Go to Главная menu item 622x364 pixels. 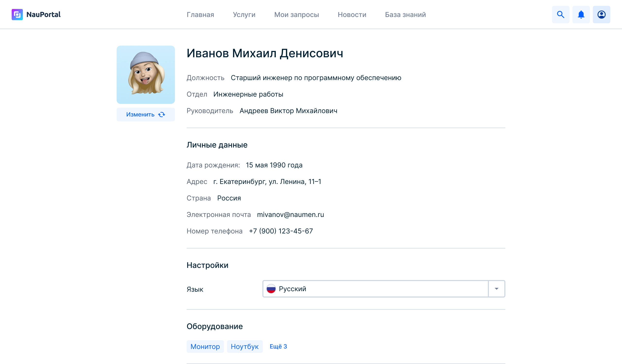[x=200, y=15]
